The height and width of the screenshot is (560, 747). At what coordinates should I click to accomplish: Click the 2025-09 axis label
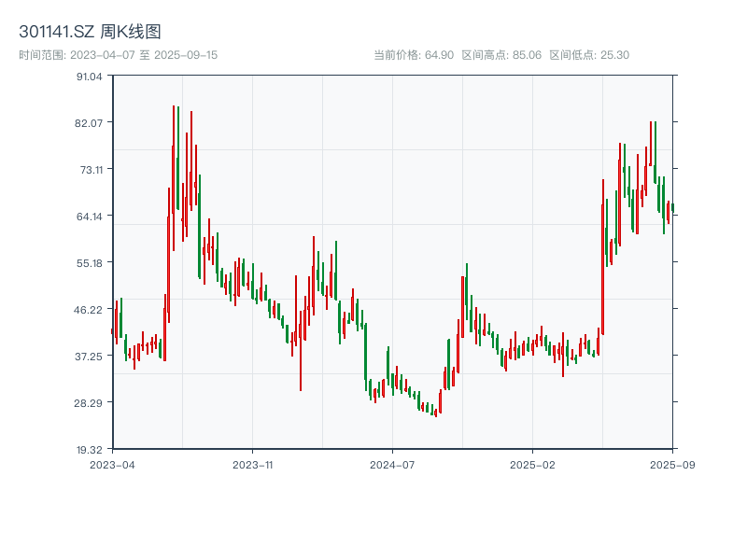pyautogui.click(x=666, y=462)
